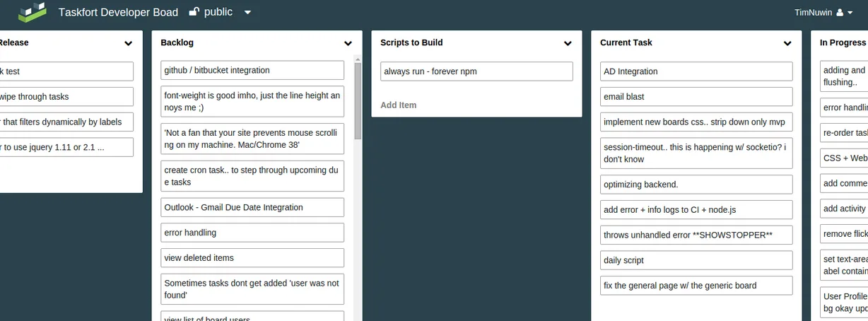Open the 'add error + info logs' card

pyautogui.click(x=696, y=210)
